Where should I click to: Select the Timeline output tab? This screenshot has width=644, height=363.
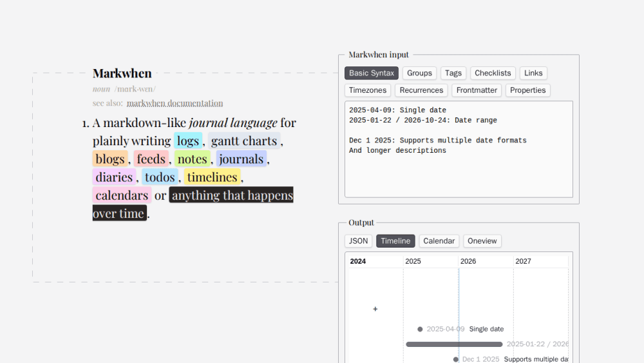click(395, 241)
